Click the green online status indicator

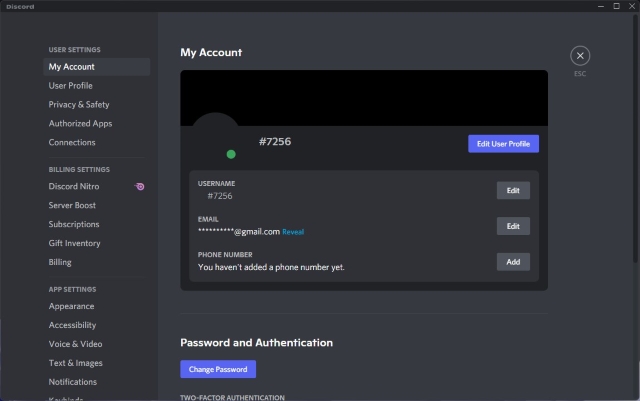coord(231,154)
